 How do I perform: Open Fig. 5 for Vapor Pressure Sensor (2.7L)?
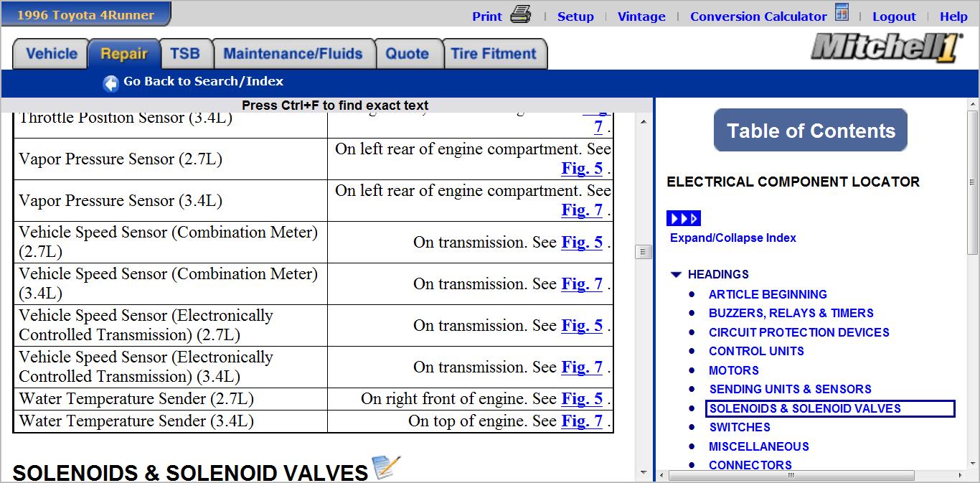[x=582, y=169]
